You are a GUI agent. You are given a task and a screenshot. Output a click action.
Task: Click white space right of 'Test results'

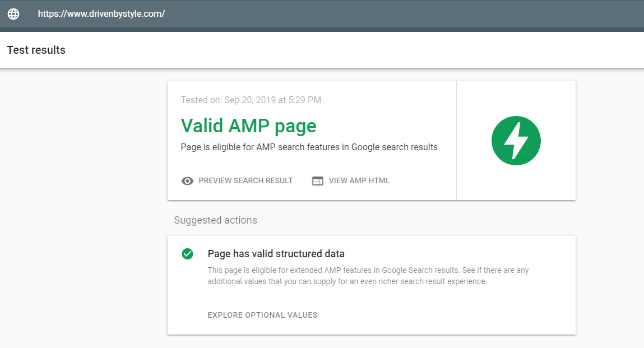click(x=336, y=50)
